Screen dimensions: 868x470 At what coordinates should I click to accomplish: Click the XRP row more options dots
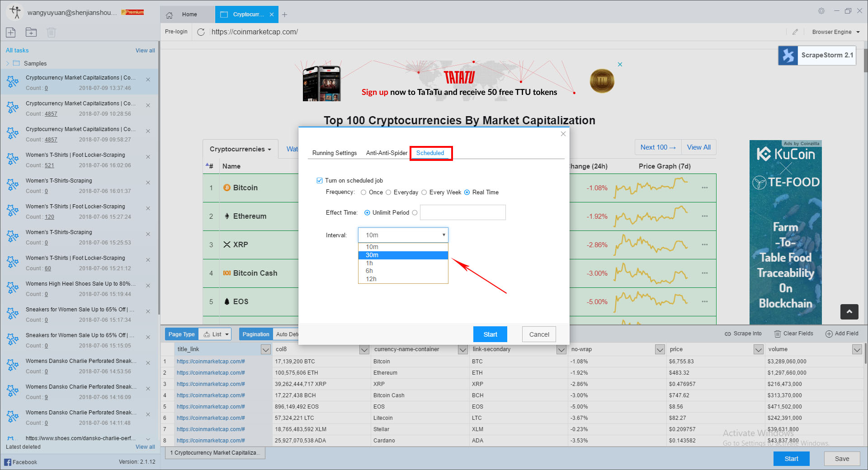[705, 244]
